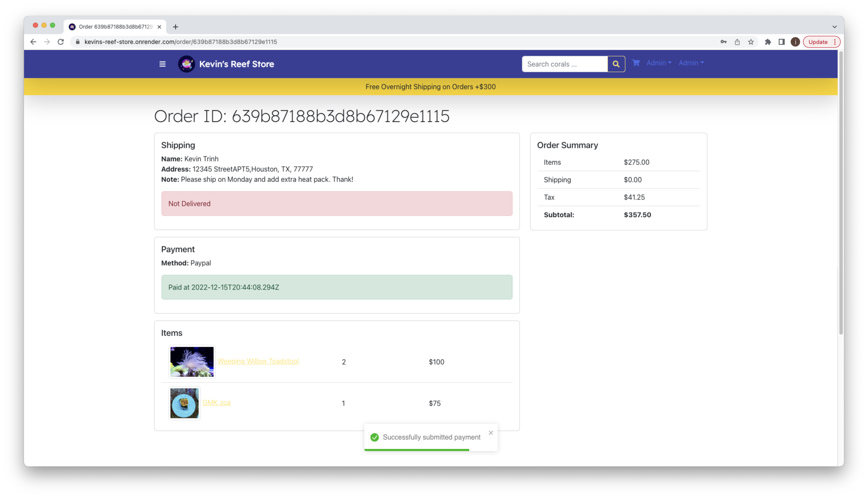Screen dimensions: 868x498
Task: Click the Kevin's Reef Store logo
Action: pyautogui.click(x=186, y=64)
